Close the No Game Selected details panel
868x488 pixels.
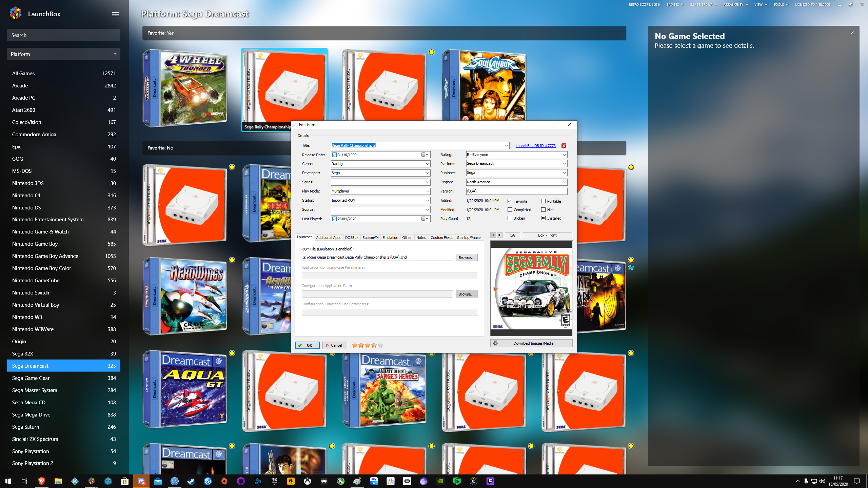coord(852,33)
